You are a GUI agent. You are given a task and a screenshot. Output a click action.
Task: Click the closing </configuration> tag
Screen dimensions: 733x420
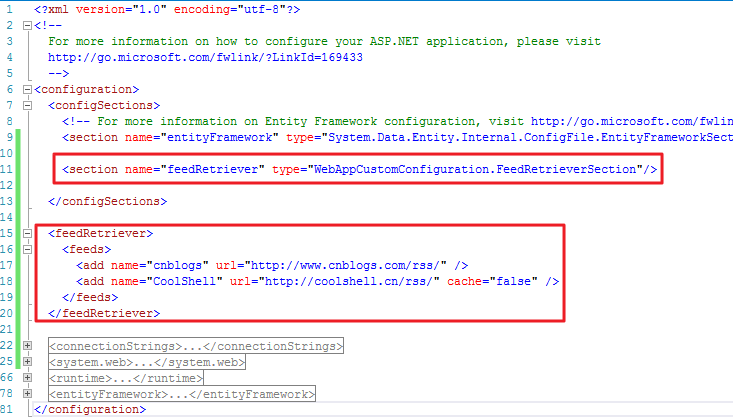click(90, 409)
